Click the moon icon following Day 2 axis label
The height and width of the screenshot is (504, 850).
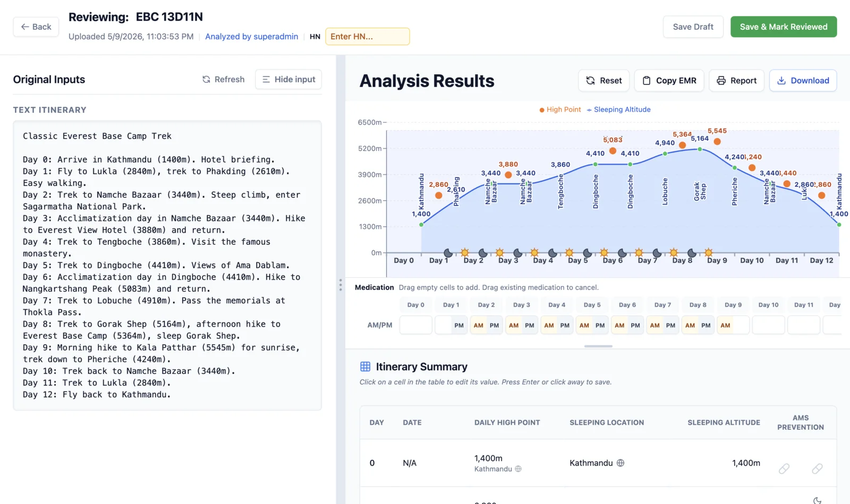pyautogui.click(x=482, y=253)
